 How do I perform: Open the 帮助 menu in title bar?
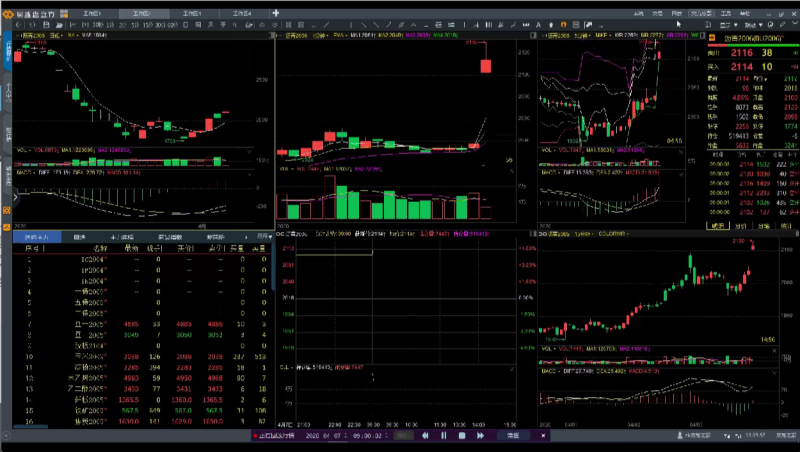(x=746, y=13)
